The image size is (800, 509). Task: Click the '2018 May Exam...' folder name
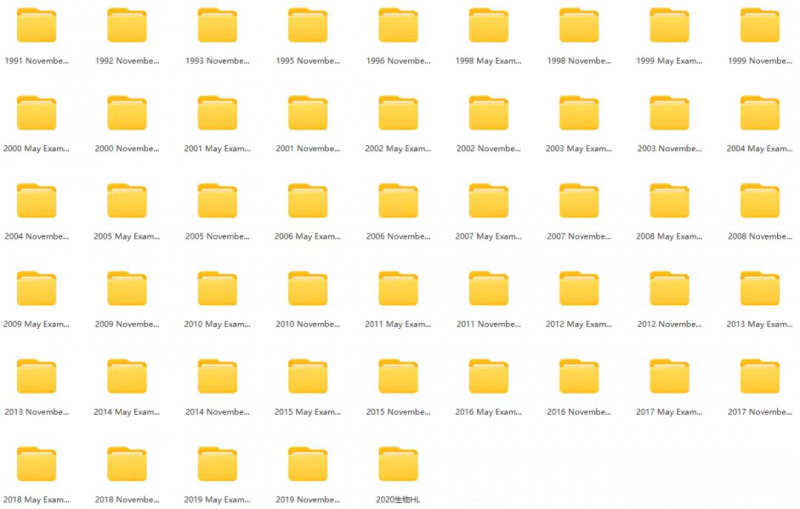(x=36, y=499)
